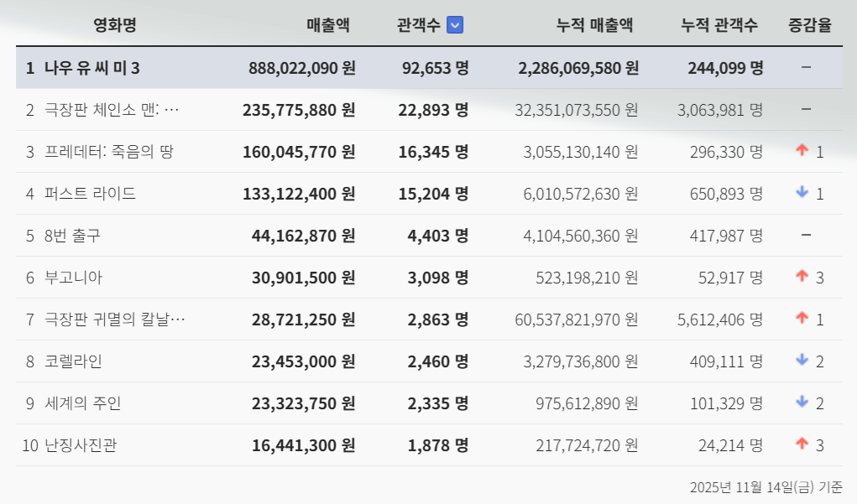Click blue down arrow in 퍼스트 라이드 row
Image resolution: width=857 pixels, height=504 pixels.
802,192
